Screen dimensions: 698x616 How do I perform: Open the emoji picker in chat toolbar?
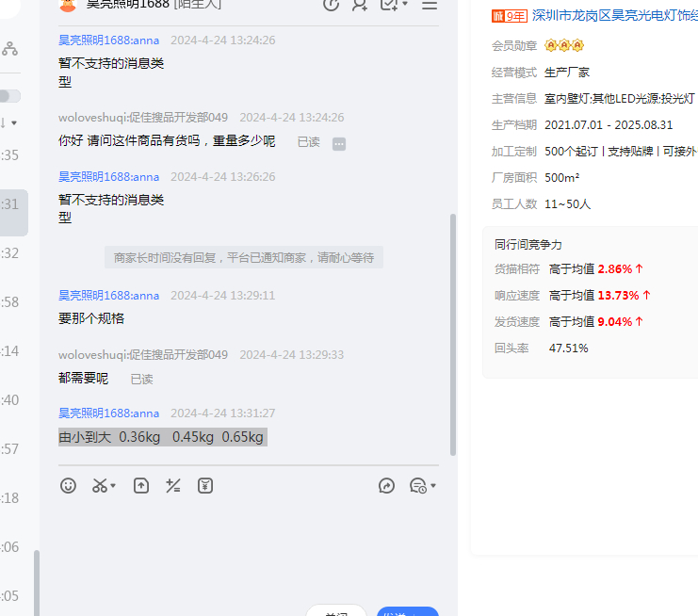68,486
